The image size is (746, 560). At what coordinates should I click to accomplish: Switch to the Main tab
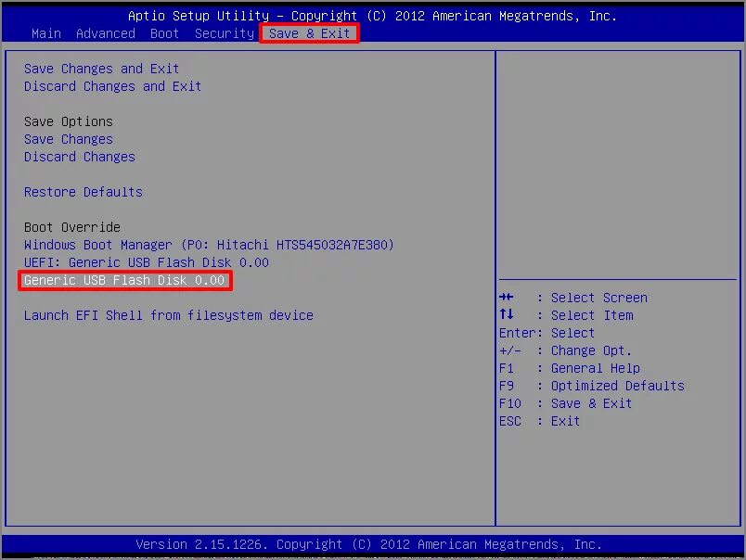click(46, 33)
